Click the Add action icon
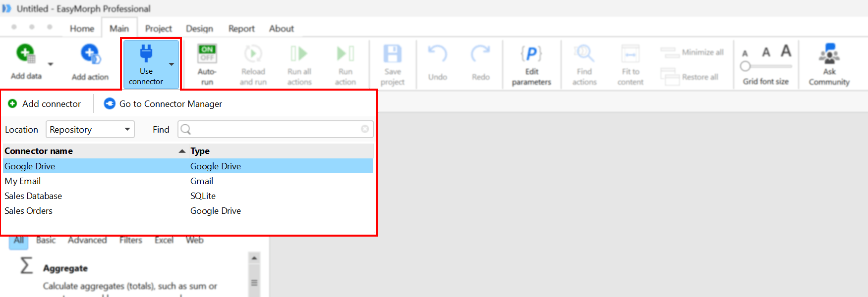This screenshot has width=868, height=297. click(90, 53)
